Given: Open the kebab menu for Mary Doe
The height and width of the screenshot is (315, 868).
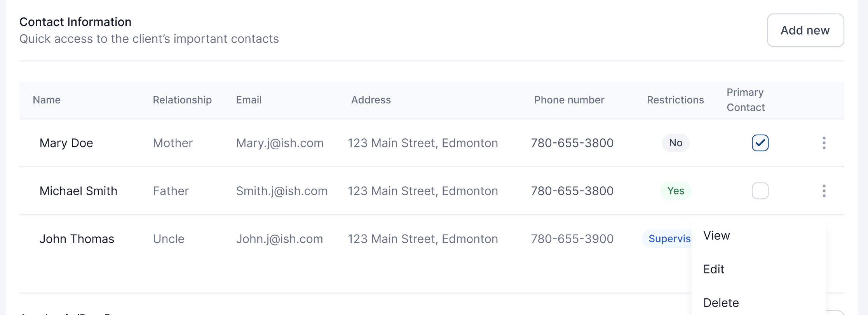Looking at the screenshot, I should click(824, 143).
